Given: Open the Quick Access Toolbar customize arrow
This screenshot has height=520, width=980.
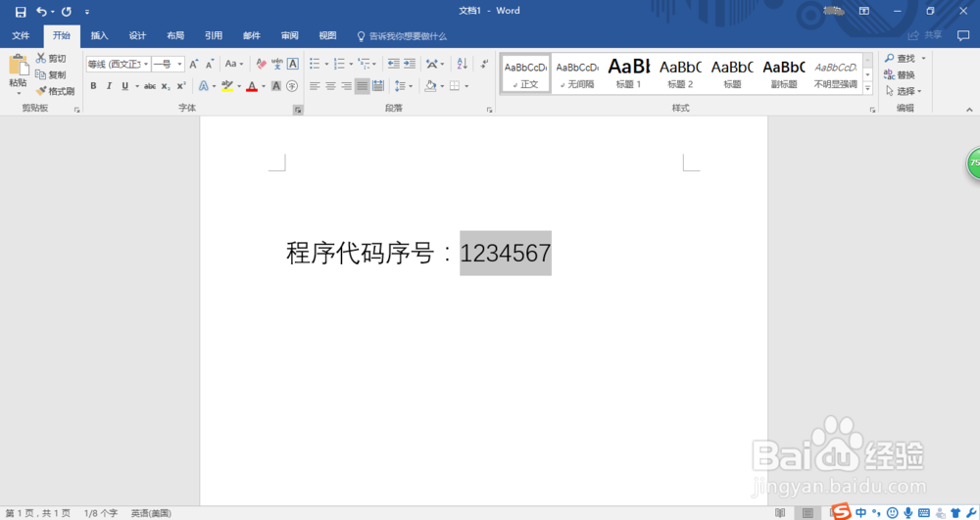Looking at the screenshot, I should (87, 12).
